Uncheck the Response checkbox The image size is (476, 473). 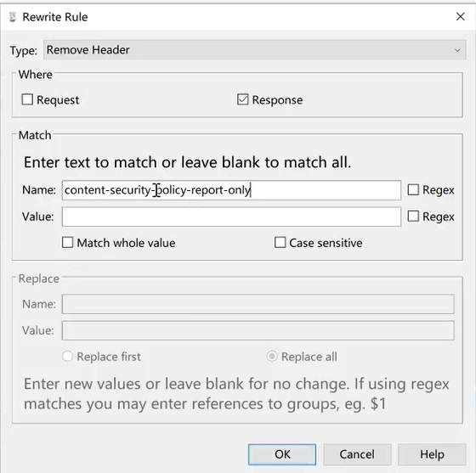pyautogui.click(x=242, y=99)
